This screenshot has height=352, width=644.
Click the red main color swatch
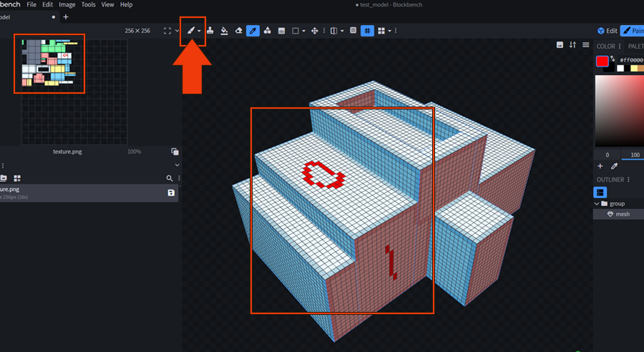pyautogui.click(x=602, y=61)
